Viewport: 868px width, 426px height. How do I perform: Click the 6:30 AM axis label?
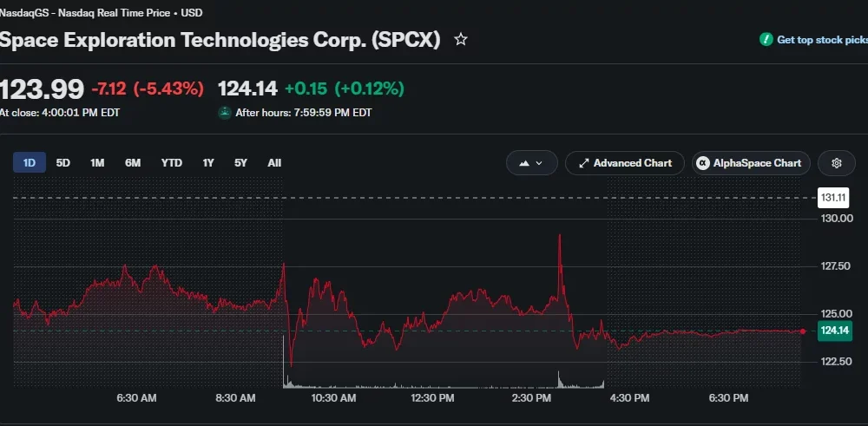click(136, 397)
